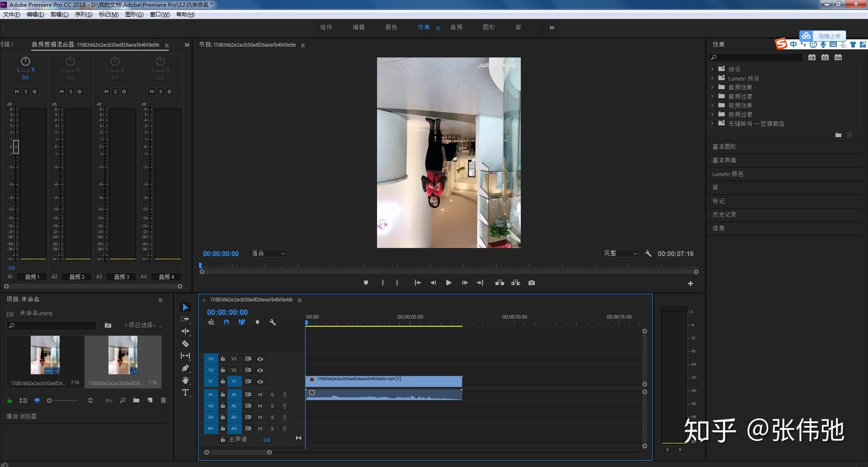Step forward one frame
The height and width of the screenshot is (467, 868).
tap(465, 283)
